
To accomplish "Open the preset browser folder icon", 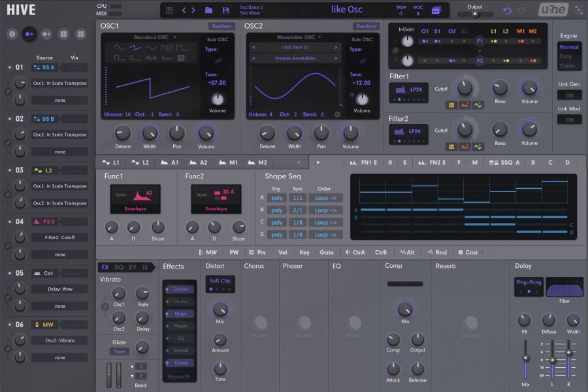I will [x=208, y=10].
